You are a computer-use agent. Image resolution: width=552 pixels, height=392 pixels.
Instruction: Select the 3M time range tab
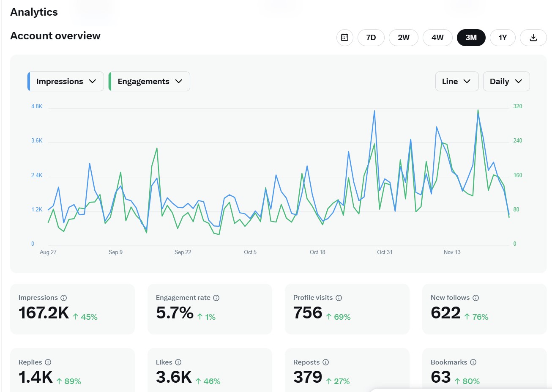pos(471,38)
